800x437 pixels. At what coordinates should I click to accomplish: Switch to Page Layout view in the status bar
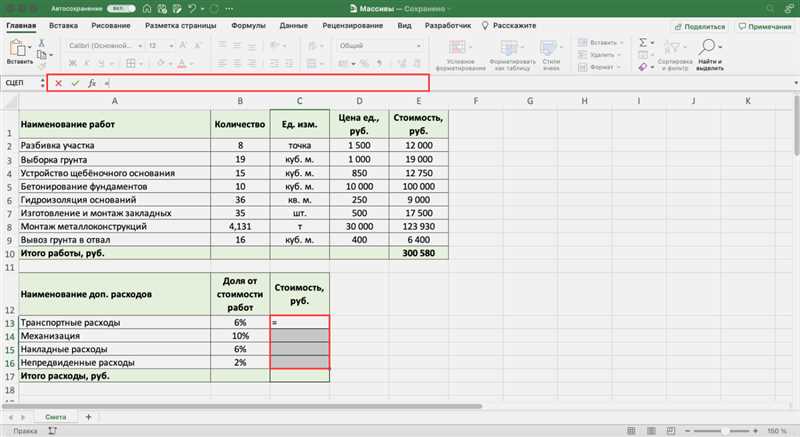[652, 431]
